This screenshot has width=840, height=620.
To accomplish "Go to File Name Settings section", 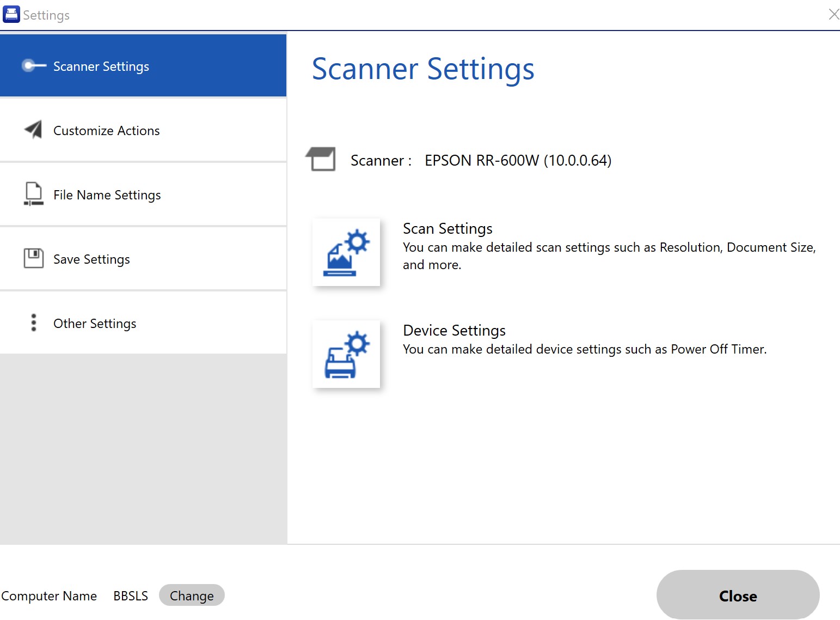I will (107, 195).
